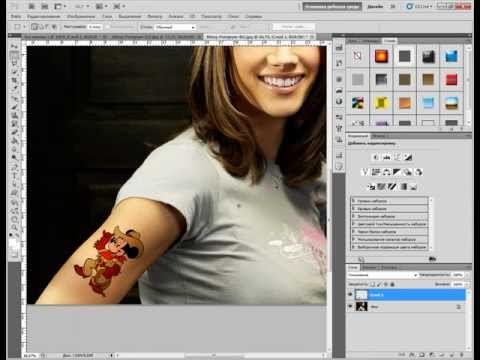Image resolution: width=480 pixels, height=360 pixels.
Task: Add a Gradient Map adjustment layer
Action: tap(403, 187)
